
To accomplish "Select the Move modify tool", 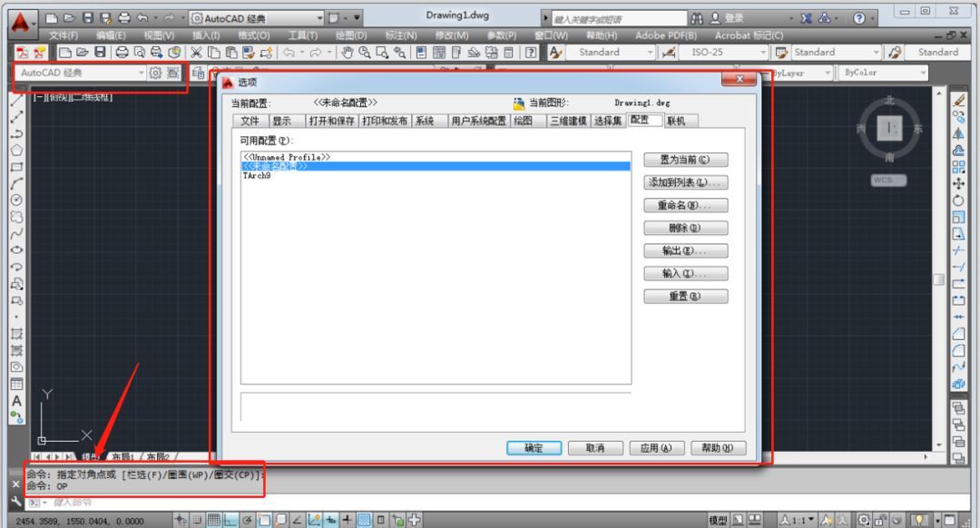I will click(x=959, y=183).
